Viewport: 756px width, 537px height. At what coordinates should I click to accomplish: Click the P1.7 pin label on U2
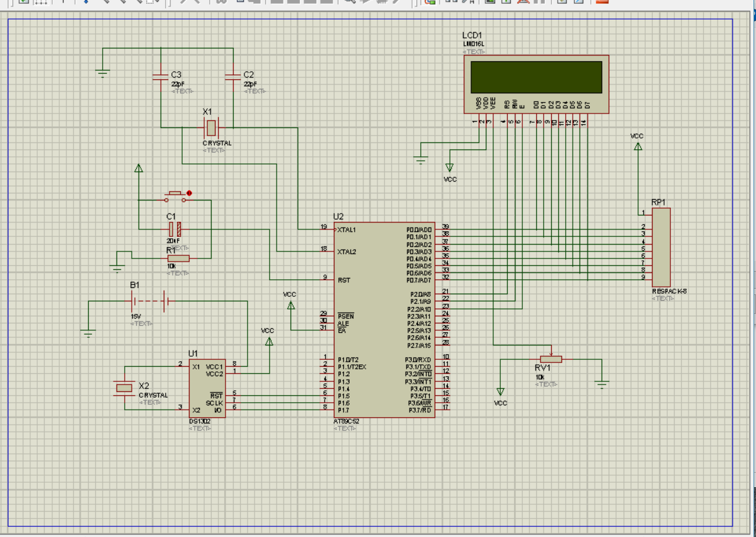343,410
